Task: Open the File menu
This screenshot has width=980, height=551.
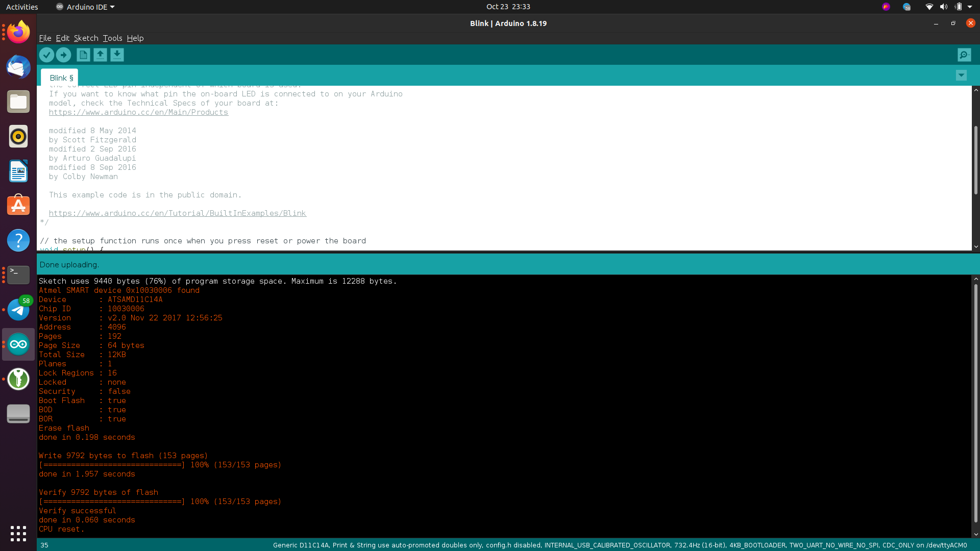Action: 45,38
